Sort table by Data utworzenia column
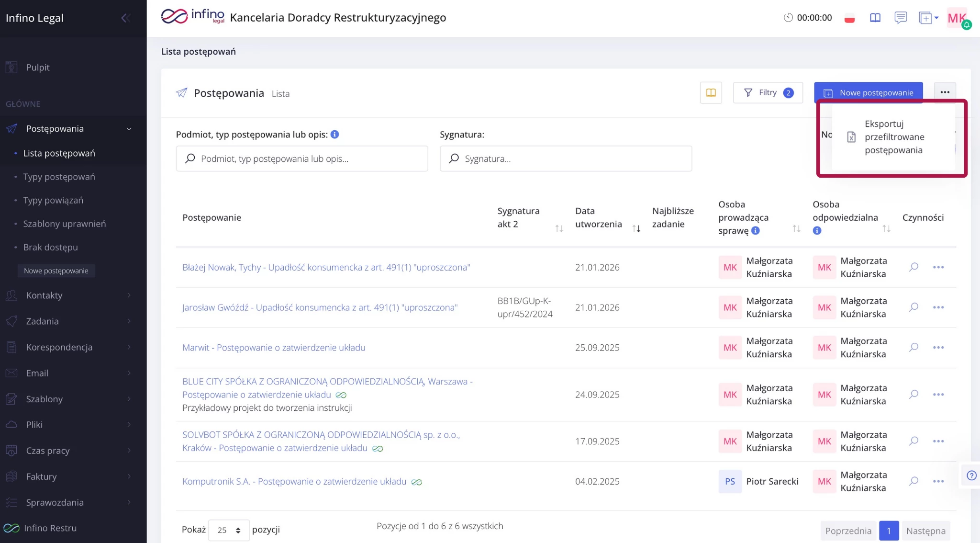 pos(636,228)
